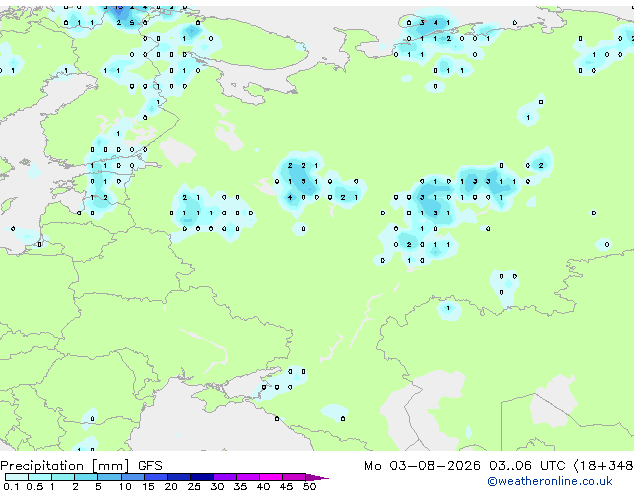Click the 45–50 mm legend swatch
The image size is (634, 490).
294,477
